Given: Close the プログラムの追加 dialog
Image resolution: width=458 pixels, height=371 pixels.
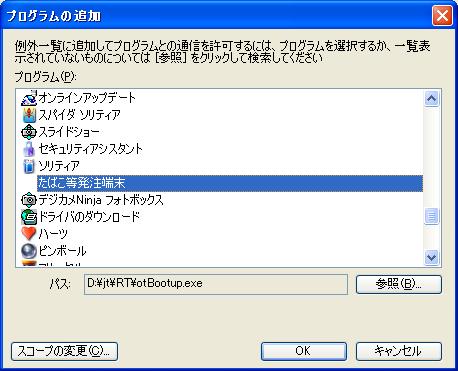Looking at the screenshot, I should [x=442, y=16].
